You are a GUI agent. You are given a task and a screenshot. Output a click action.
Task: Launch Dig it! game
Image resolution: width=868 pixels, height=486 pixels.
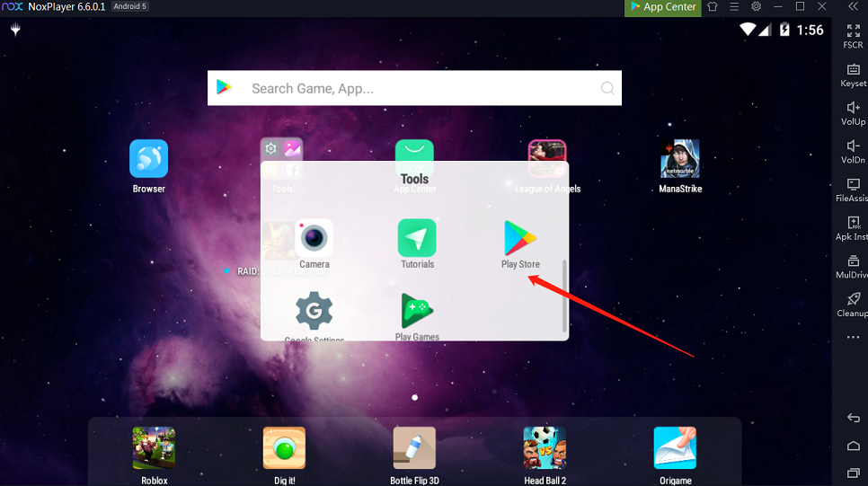[x=284, y=447]
